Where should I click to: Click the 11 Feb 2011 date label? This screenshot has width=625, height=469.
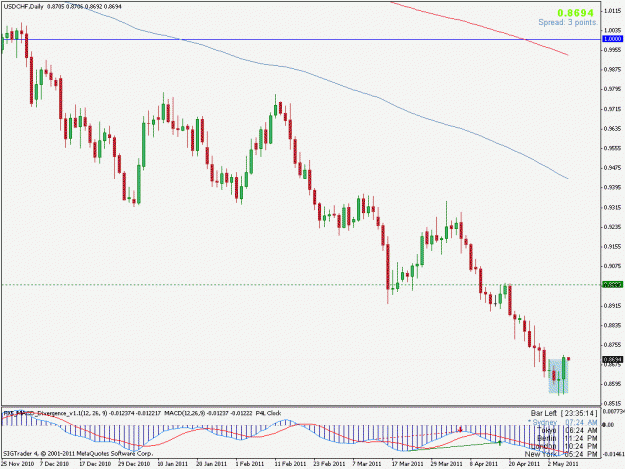[290, 464]
